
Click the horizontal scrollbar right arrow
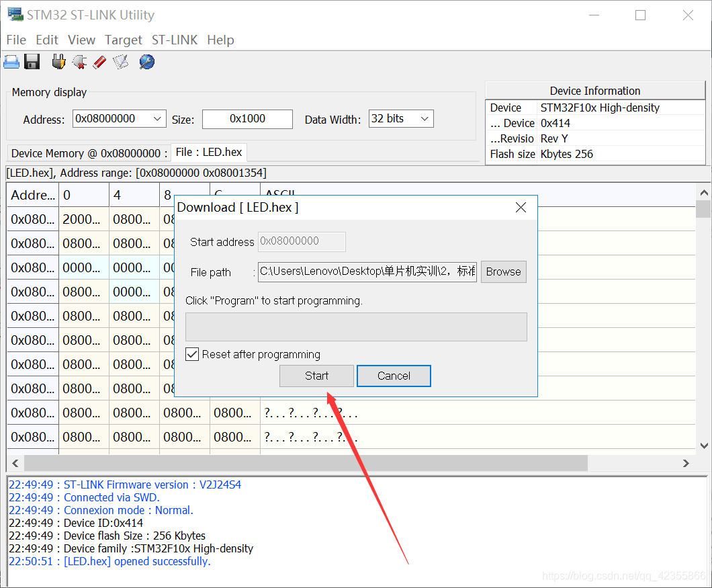tap(686, 463)
